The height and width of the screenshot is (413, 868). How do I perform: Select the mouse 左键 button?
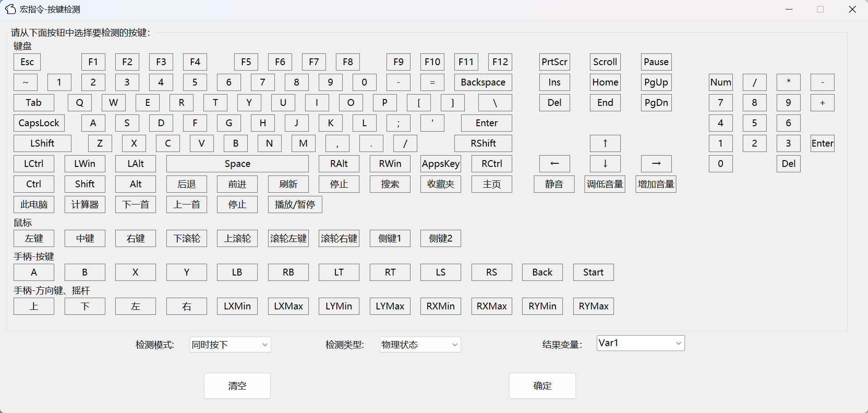pos(34,238)
